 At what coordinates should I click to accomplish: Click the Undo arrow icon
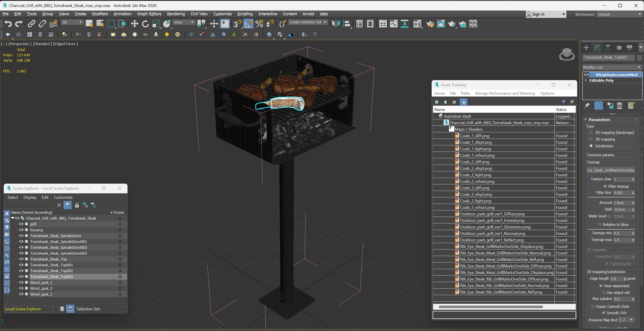[8, 24]
